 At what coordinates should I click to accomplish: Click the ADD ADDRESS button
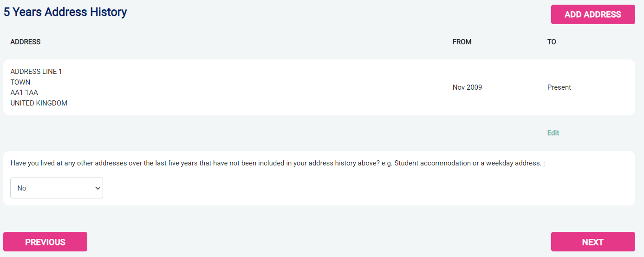click(592, 14)
